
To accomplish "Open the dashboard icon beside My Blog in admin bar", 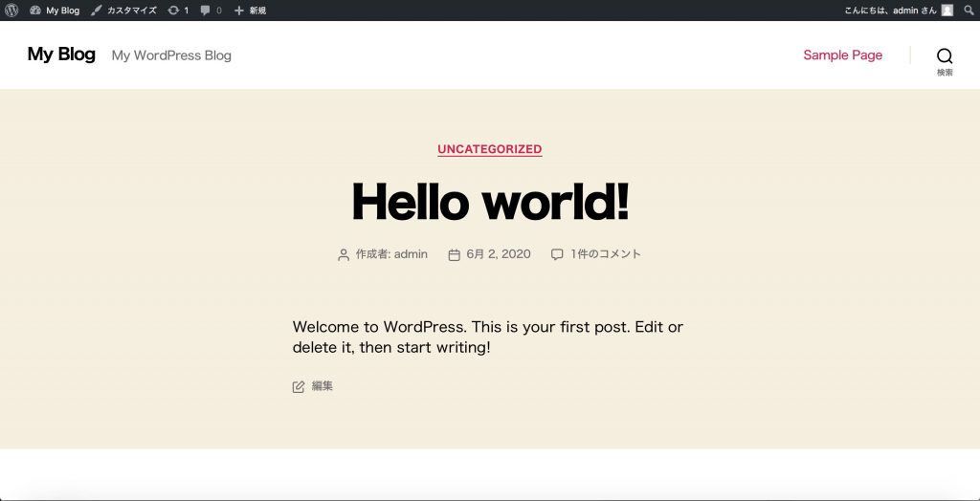I will [35, 11].
